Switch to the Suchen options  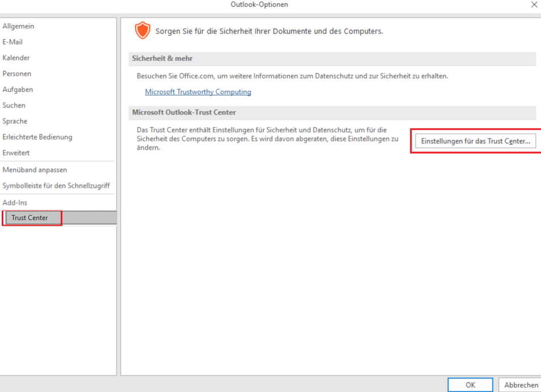[x=14, y=106]
